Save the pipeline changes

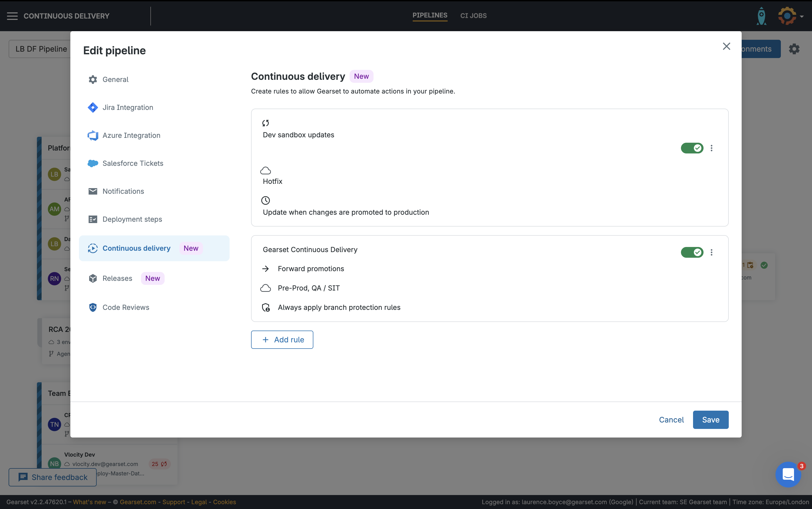tap(711, 420)
